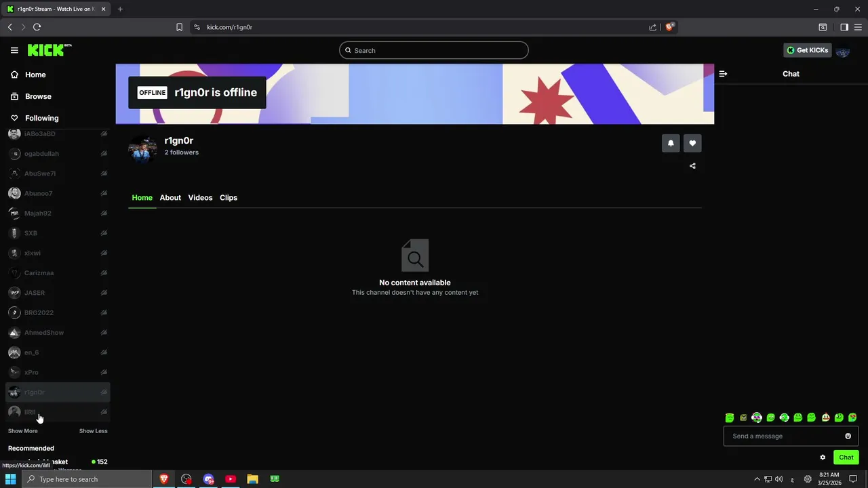
Task: Pick the first green emote in chat row
Action: [730, 418]
